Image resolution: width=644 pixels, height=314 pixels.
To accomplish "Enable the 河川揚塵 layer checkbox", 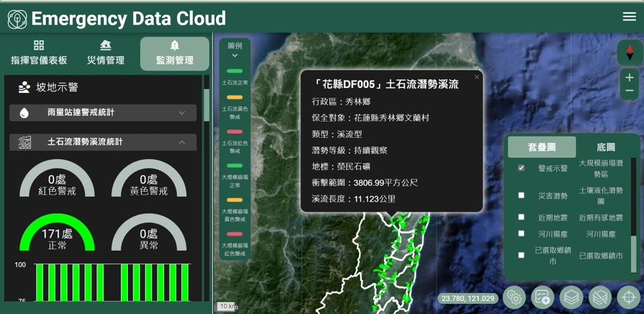I will point(521,233).
